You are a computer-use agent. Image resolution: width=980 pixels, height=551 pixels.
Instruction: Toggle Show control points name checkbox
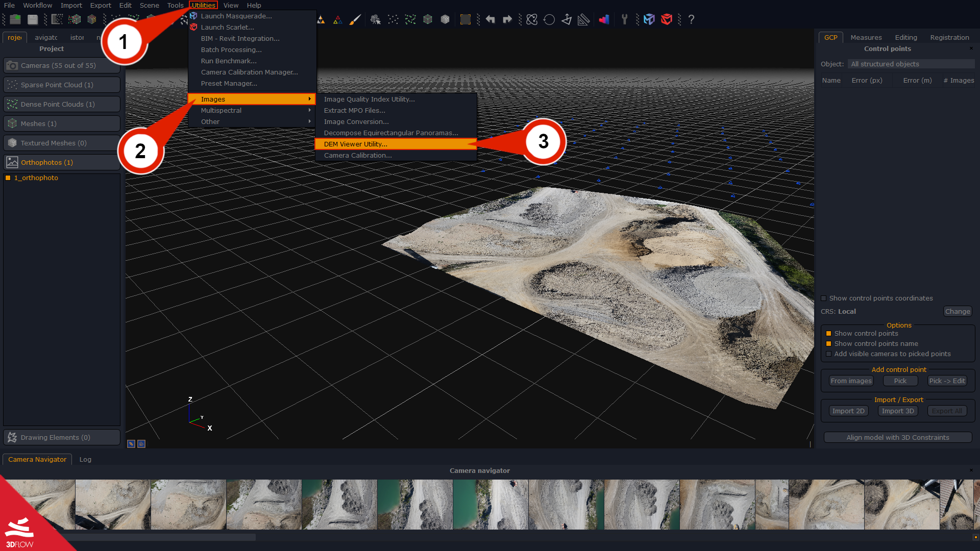point(828,344)
